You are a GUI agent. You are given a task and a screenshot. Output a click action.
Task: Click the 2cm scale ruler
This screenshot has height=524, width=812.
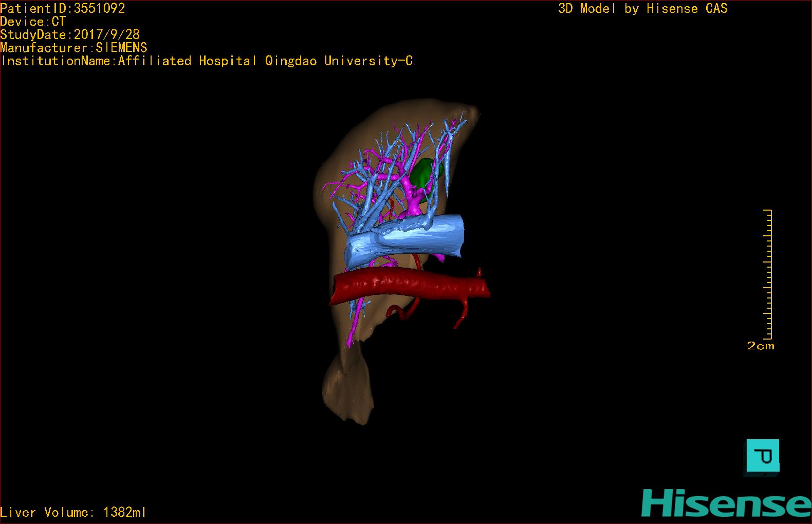coord(767,274)
